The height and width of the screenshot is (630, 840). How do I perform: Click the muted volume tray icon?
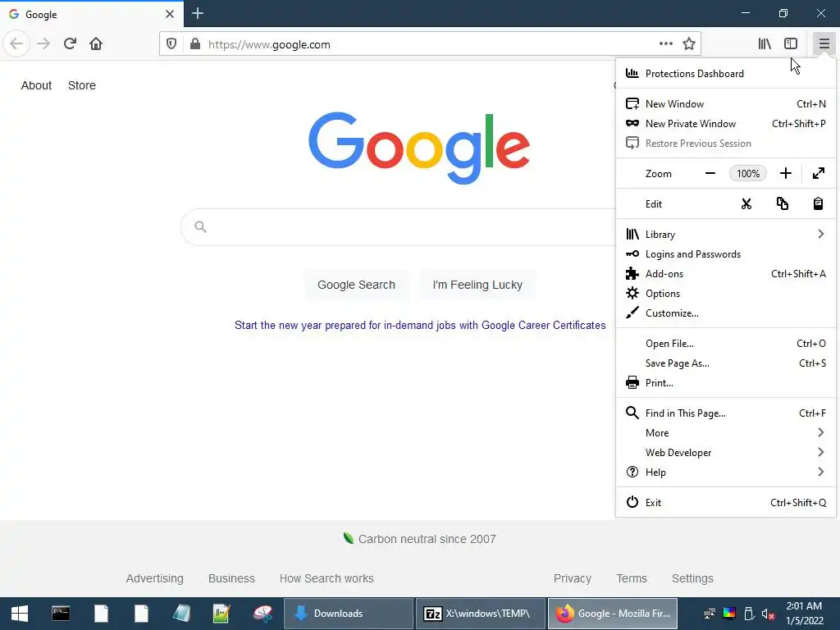(x=768, y=614)
